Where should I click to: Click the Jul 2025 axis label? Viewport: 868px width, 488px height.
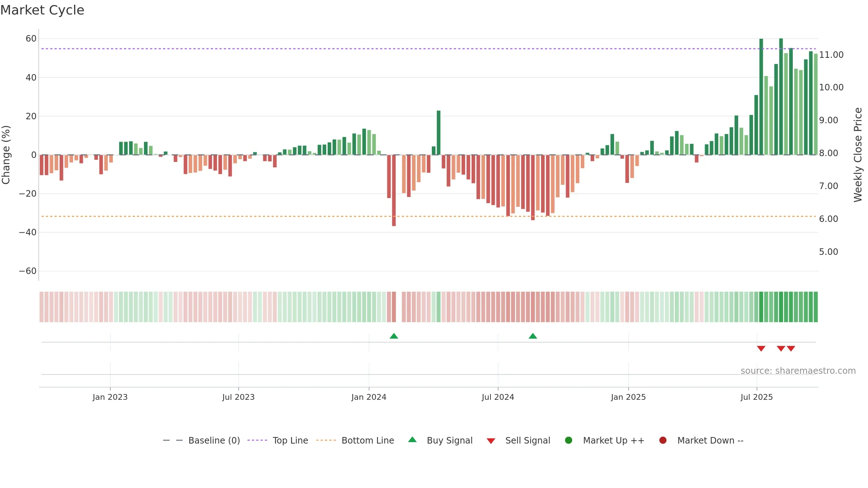coord(757,397)
